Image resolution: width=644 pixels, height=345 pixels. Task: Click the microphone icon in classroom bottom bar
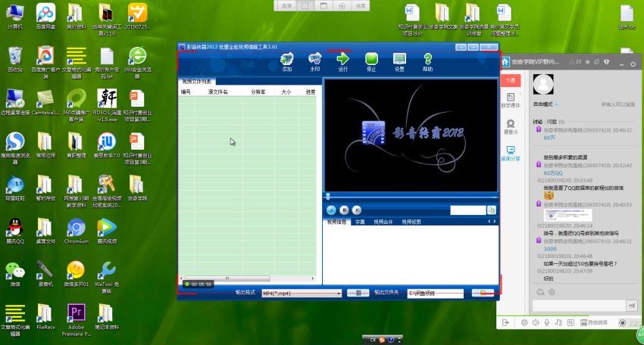coord(547,323)
